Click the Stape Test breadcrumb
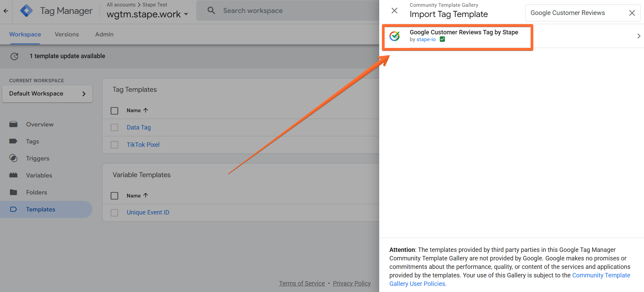644x292 pixels. coord(155,5)
